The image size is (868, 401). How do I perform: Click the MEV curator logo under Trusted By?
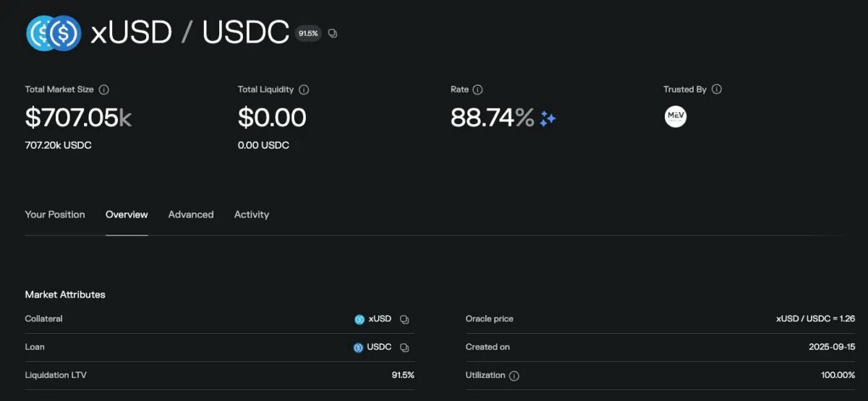[676, 117]
